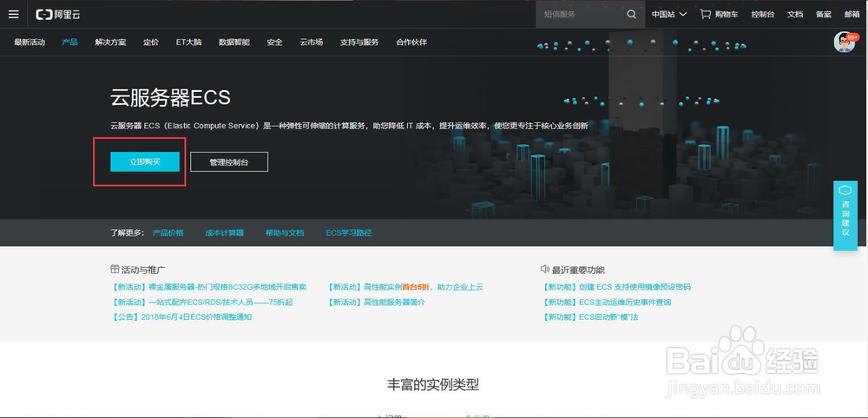This screenshot has width=868, height=418.
Task: Open 控制台 in top bar
Action: pos(762,15)
